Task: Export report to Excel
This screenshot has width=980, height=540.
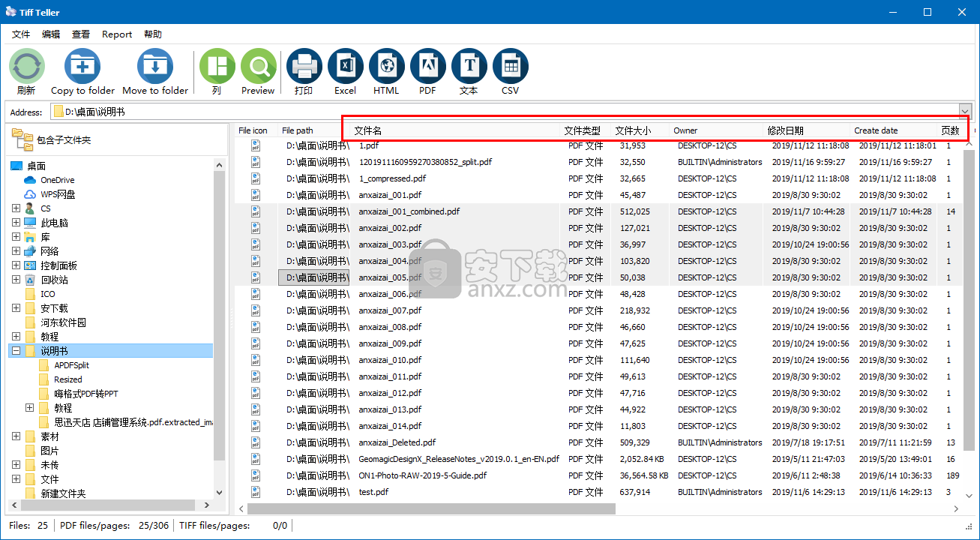Action: (345, 66)
